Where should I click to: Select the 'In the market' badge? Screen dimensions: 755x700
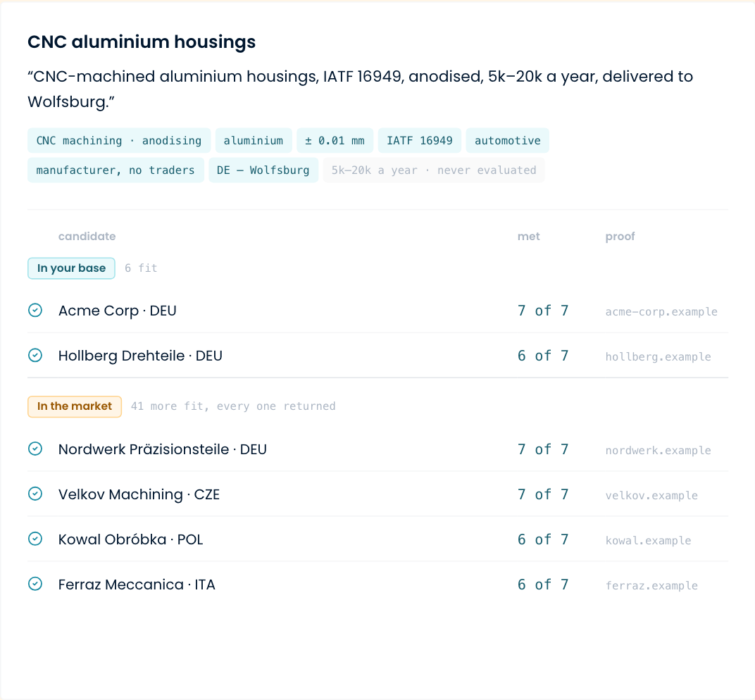pyautogui.click(x=75, y=406)
